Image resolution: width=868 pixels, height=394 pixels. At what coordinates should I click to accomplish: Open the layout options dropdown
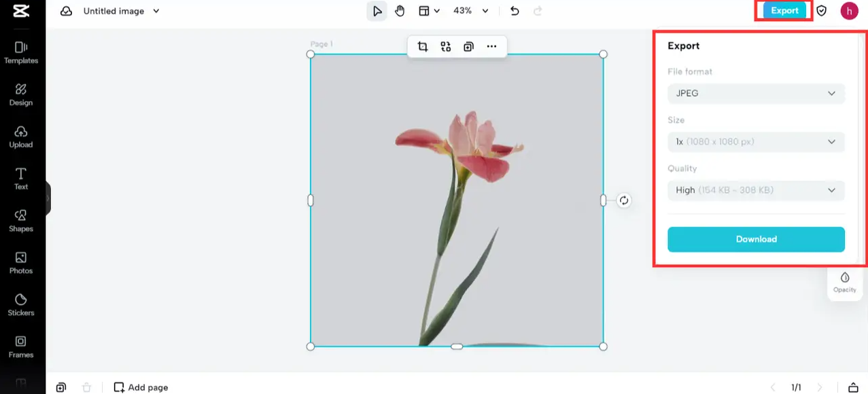tap(429, 11)
